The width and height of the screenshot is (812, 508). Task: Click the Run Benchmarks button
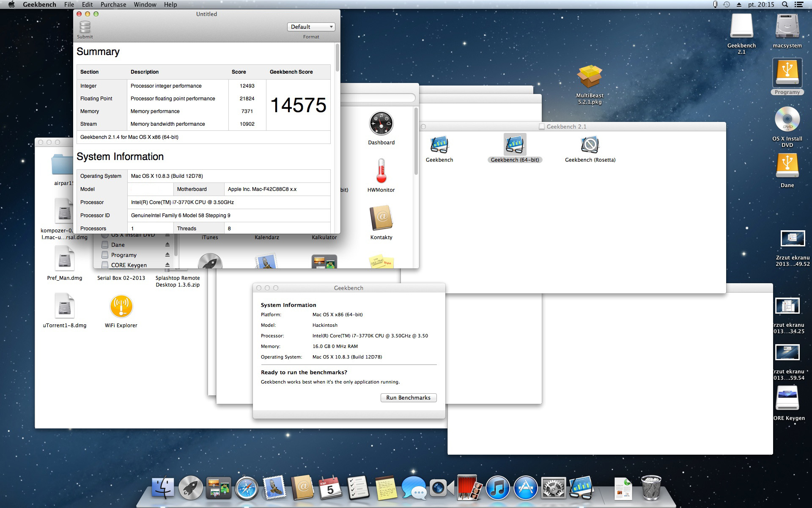[x=408, y=398]
